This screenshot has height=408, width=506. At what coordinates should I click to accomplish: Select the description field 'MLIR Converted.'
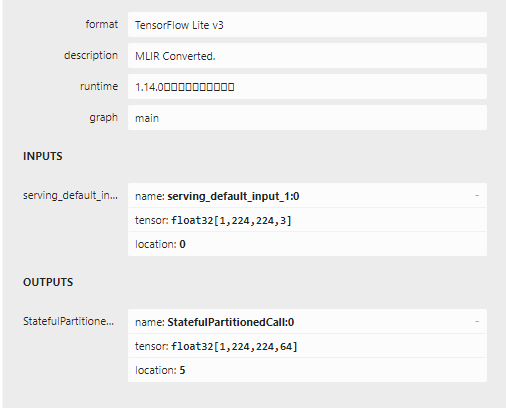(x=307, y=56)
